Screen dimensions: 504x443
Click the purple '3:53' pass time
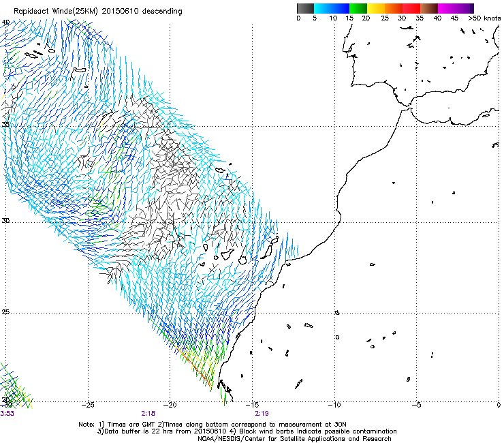point(7,414)
